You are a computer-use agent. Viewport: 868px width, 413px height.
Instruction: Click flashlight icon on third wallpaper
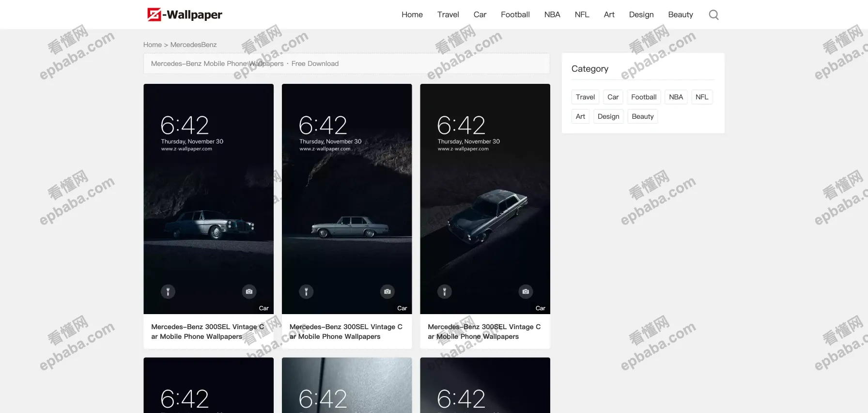tap(445, 291)
